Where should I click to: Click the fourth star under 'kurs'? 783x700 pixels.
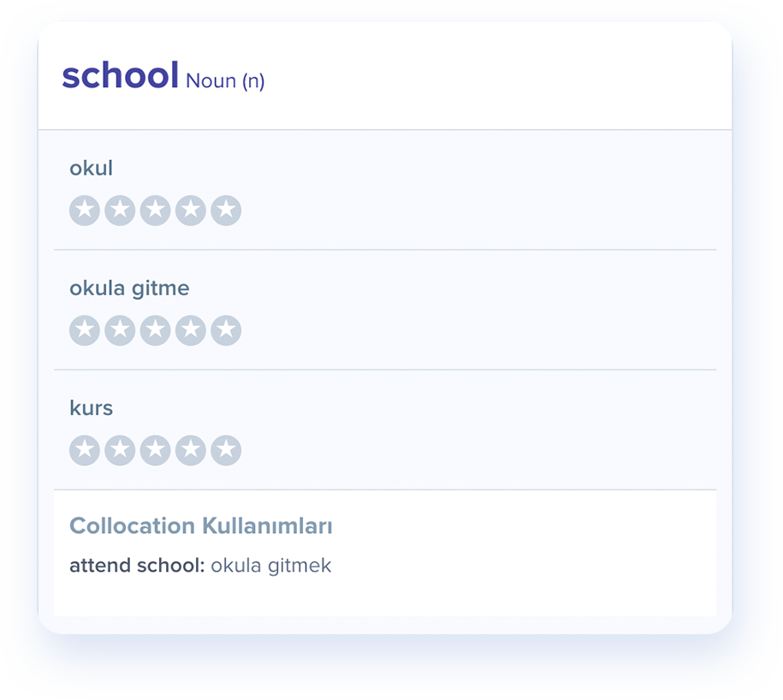tap(190, 450)
